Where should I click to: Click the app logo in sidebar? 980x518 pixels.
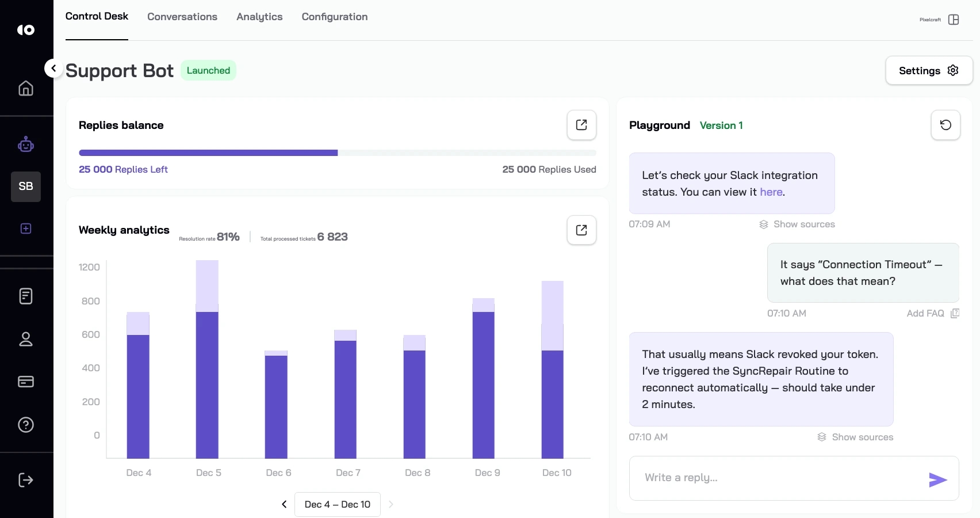(x=26, y=30)
